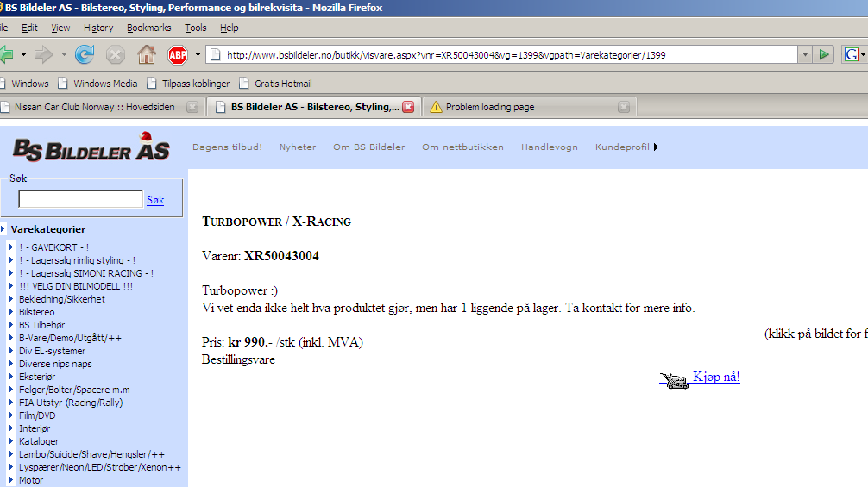Select Diverse nips naps category
This screenshot has height=487, width=868.
click(55, 364)
